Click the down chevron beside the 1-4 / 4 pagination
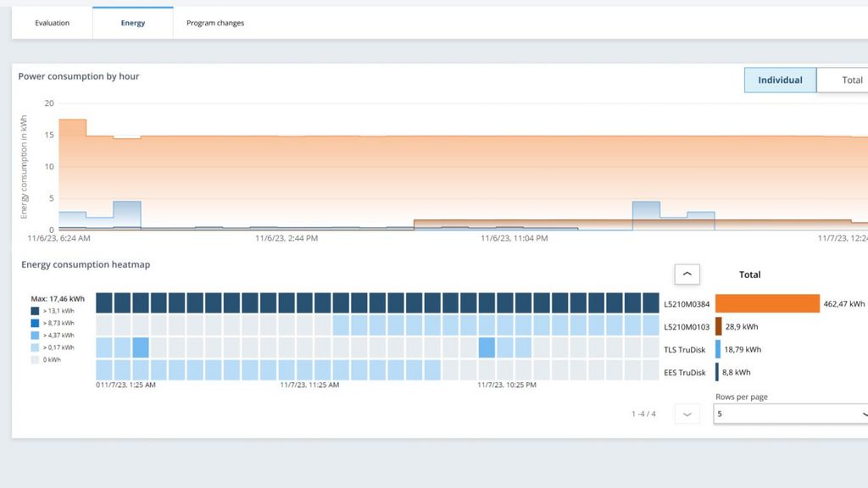Screen dimensions: 868x488 pos(687,414)
